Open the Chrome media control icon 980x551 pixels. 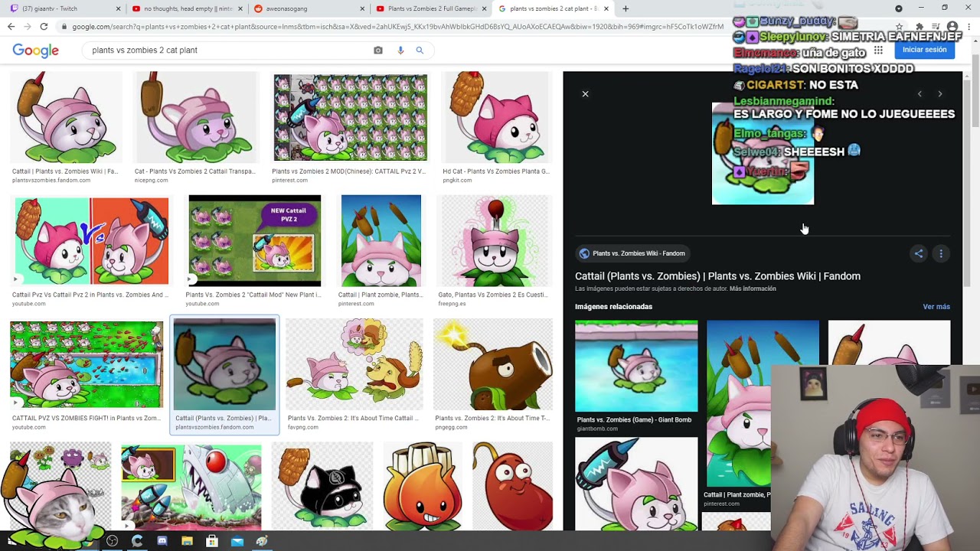[x=936, y=26]
